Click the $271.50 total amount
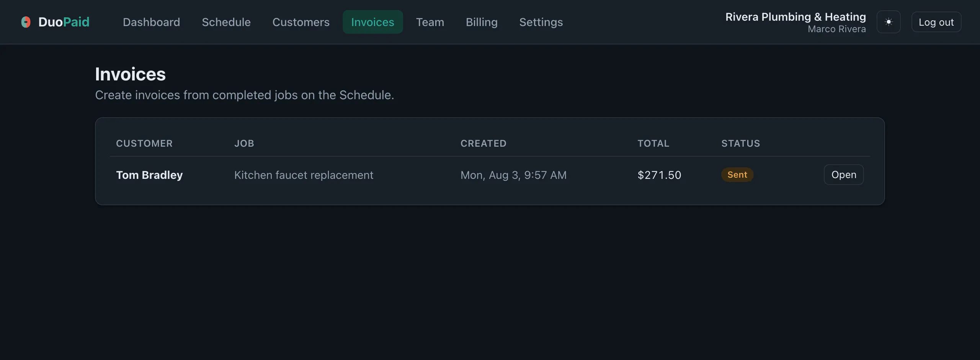Viewport: 980px width, 360px height. pos(659,175)
